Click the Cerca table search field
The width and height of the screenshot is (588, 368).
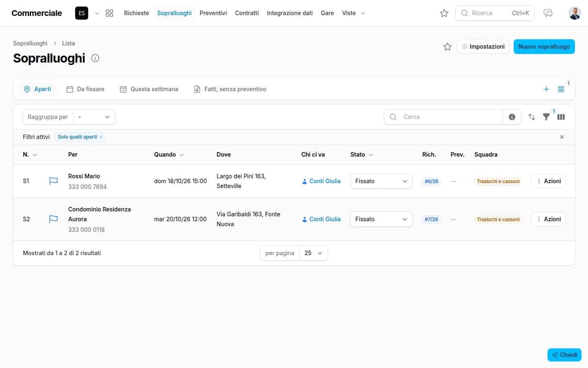click(443, 117)
